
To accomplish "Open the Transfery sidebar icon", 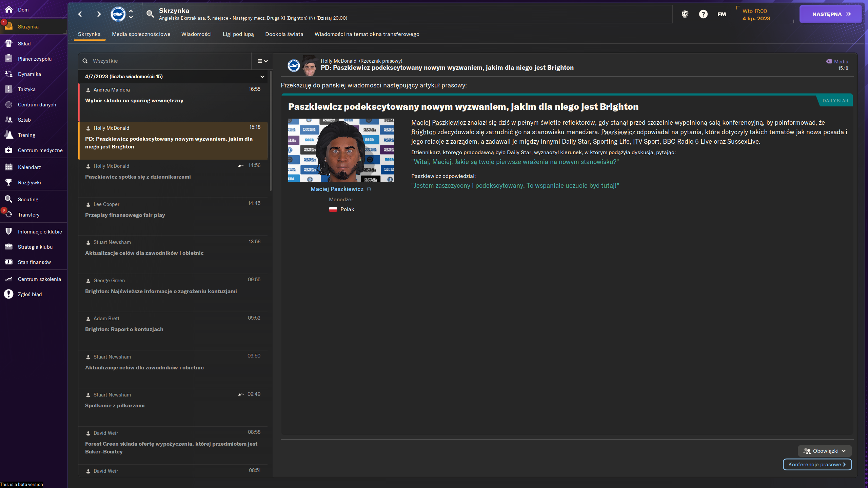I will [9, 215].
